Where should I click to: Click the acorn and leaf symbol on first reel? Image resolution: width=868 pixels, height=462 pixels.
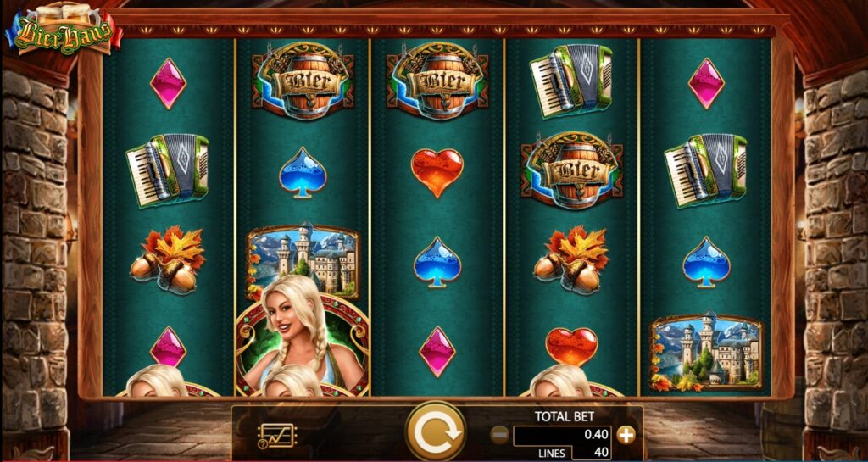pyautogui.click(x=168, y=259)
